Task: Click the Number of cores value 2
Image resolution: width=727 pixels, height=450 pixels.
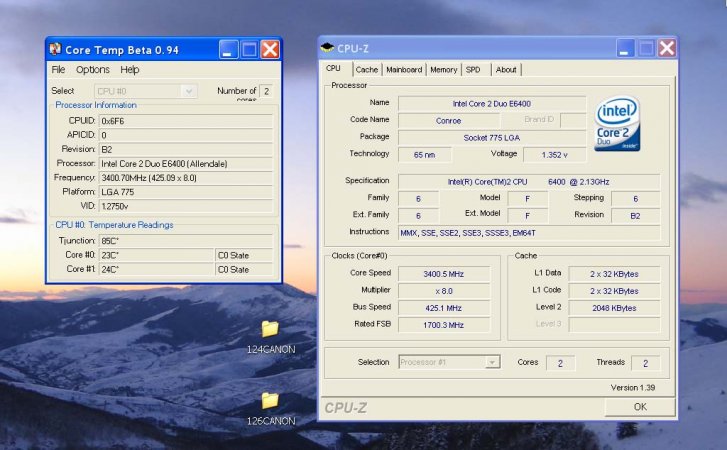Action: 266,91
